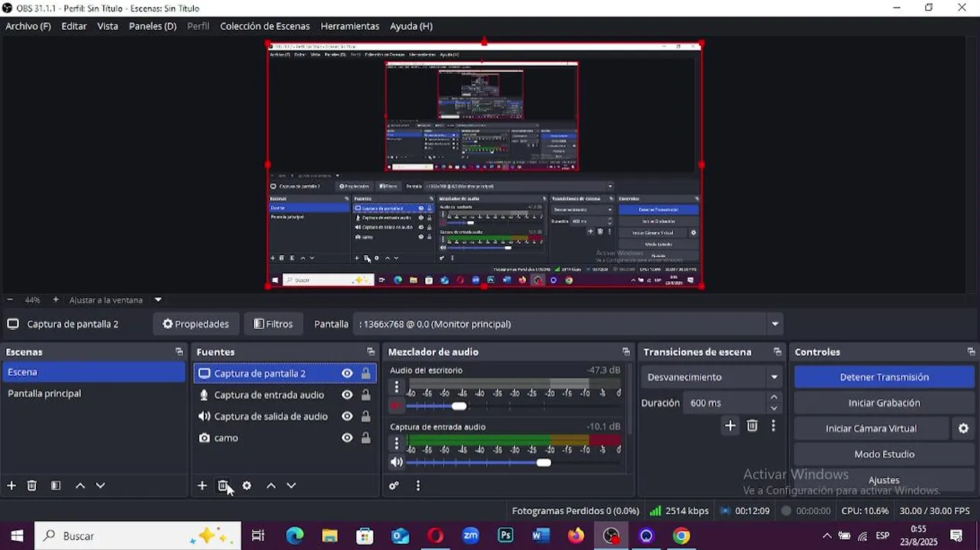Delete selected source in Fuentes toolbar
This screenshot has width=980, height=550.
223,486
